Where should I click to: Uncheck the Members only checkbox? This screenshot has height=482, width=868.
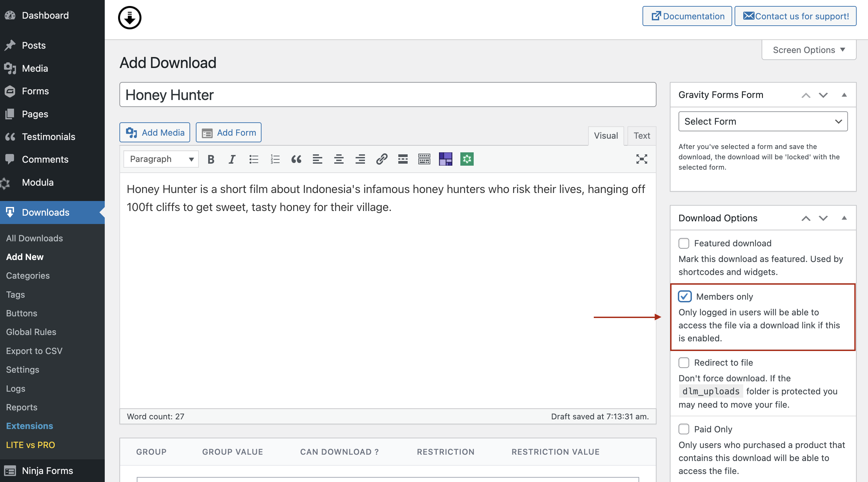(684, 296)
